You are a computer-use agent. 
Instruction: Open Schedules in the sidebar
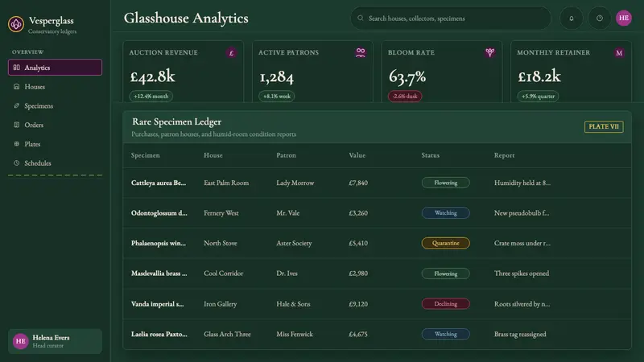point(55,163)
